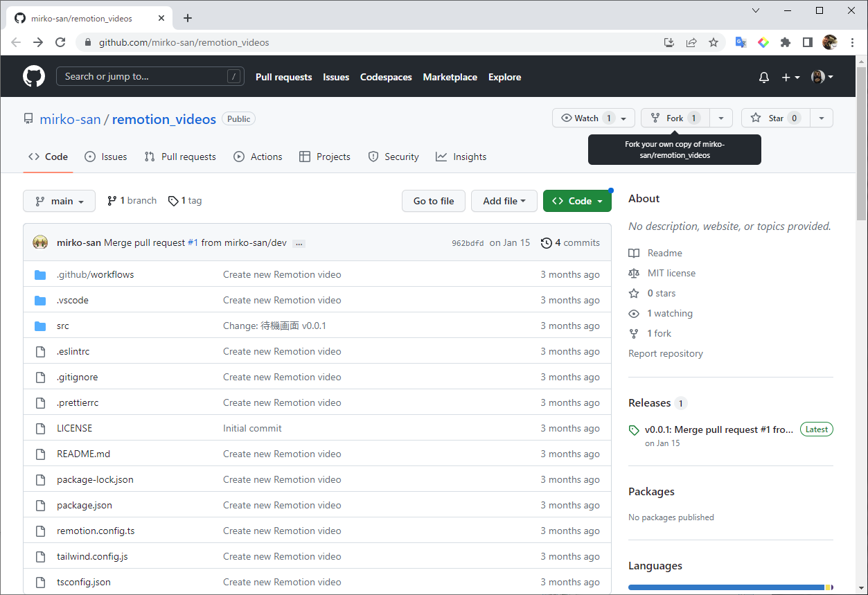Click the Go to file button
868x595 pixels.
coord(434,201)
